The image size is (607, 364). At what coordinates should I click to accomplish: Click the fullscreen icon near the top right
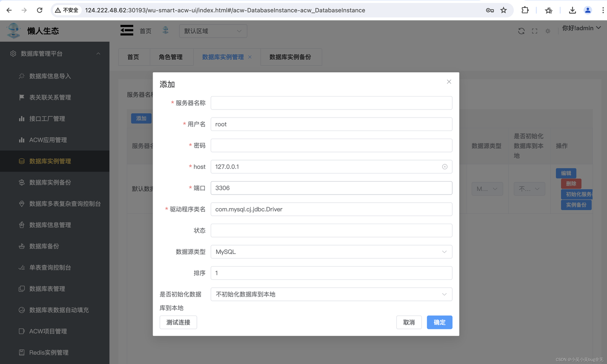534,31
